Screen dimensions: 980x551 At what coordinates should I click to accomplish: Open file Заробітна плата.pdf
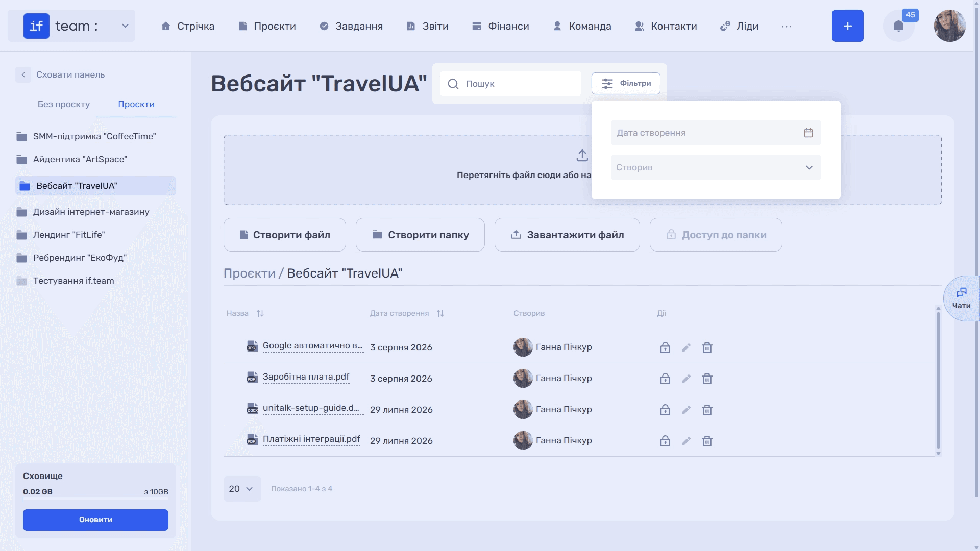306,377
